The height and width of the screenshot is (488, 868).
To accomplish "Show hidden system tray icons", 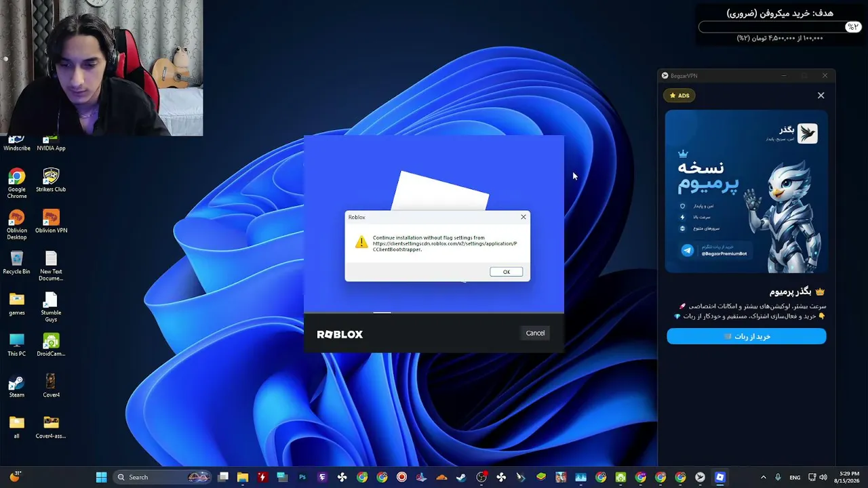I will tap(763, 477).
